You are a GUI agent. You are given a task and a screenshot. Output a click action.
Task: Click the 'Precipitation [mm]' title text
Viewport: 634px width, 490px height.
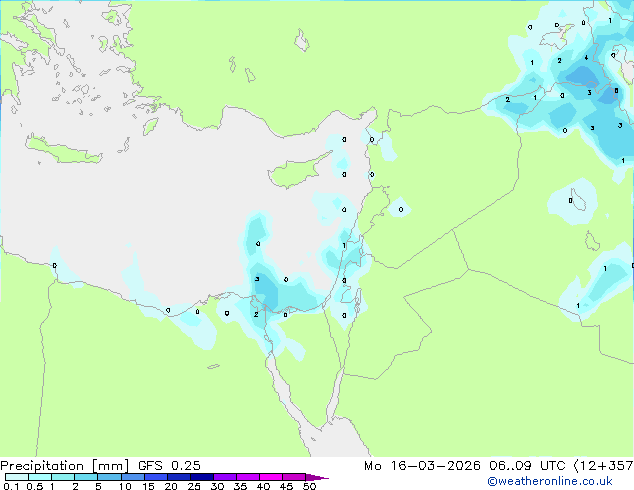pyautogui.click(x=65, y=466)
